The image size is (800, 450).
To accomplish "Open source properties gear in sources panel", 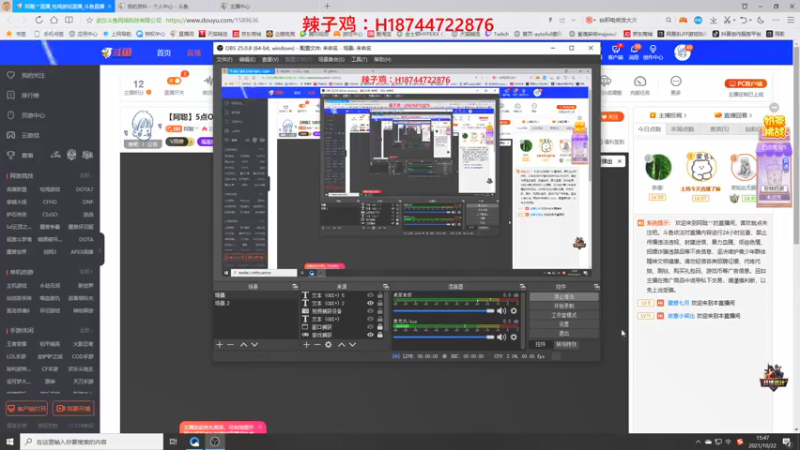I will point(328,345).
